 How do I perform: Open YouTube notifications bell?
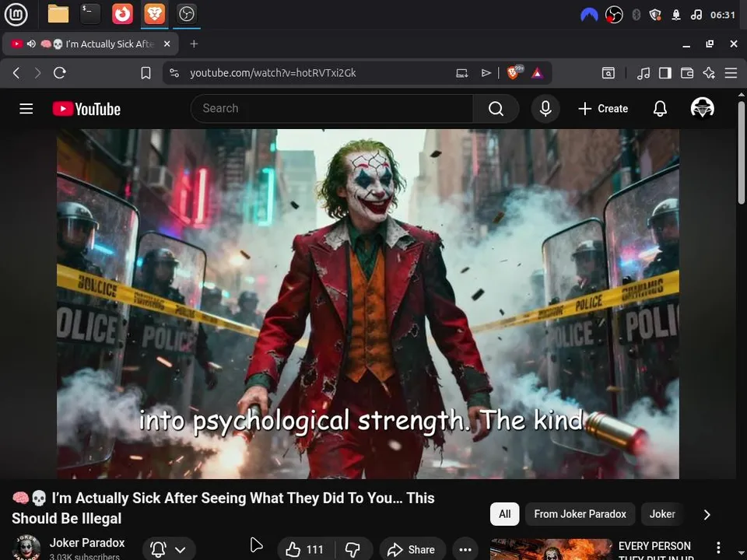tap(660, 109)
